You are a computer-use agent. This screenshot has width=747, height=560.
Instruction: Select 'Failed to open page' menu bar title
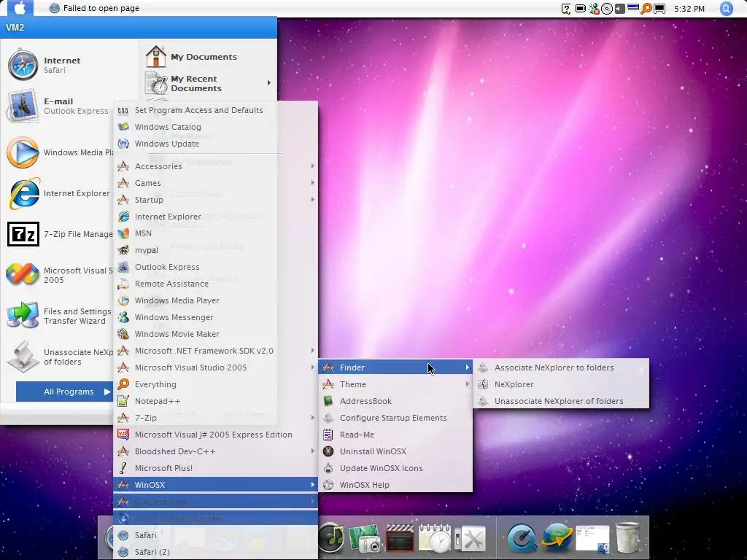coord(101,8)
